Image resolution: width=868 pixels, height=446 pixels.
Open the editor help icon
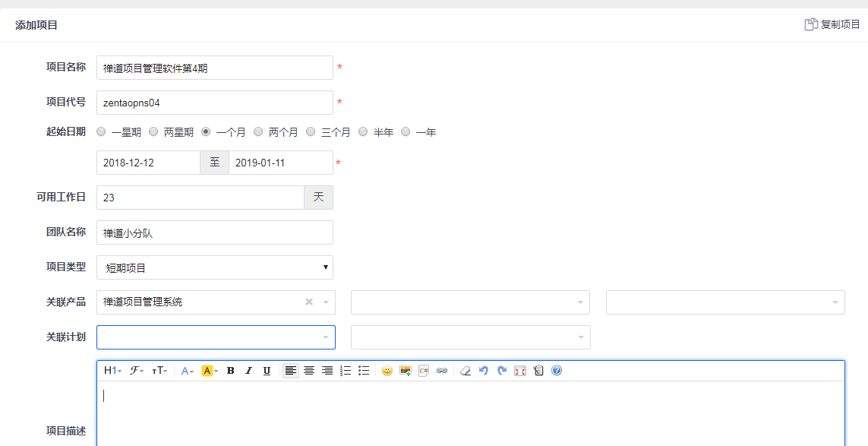pyautogui.click(x=557, y=371)
